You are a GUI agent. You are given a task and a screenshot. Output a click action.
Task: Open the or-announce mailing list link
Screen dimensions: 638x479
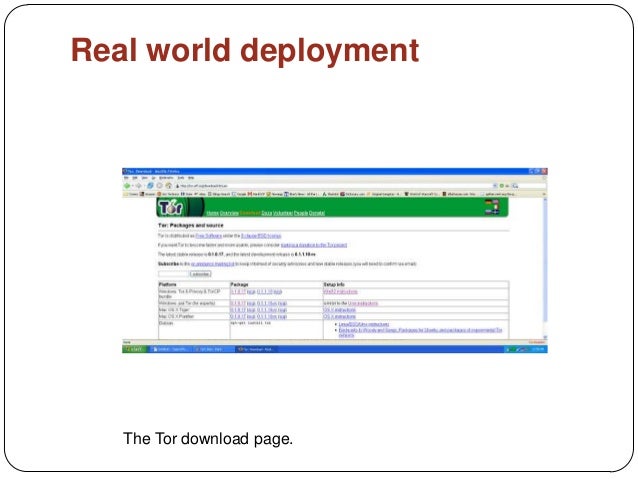tap(212, 264)
